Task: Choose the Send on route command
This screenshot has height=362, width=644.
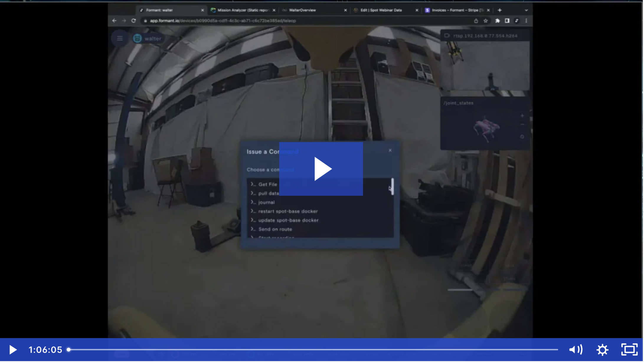Action: [x=275, y=229]
